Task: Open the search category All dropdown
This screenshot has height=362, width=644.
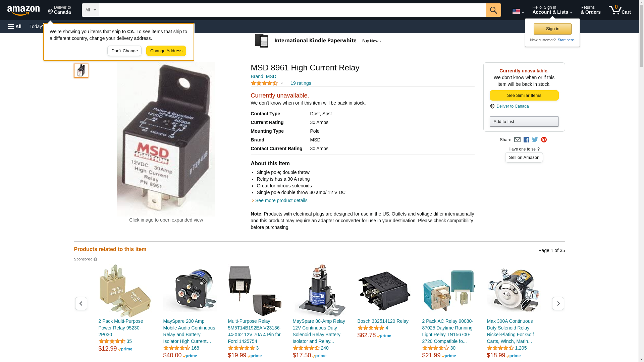Action: (x=90, y=10)
